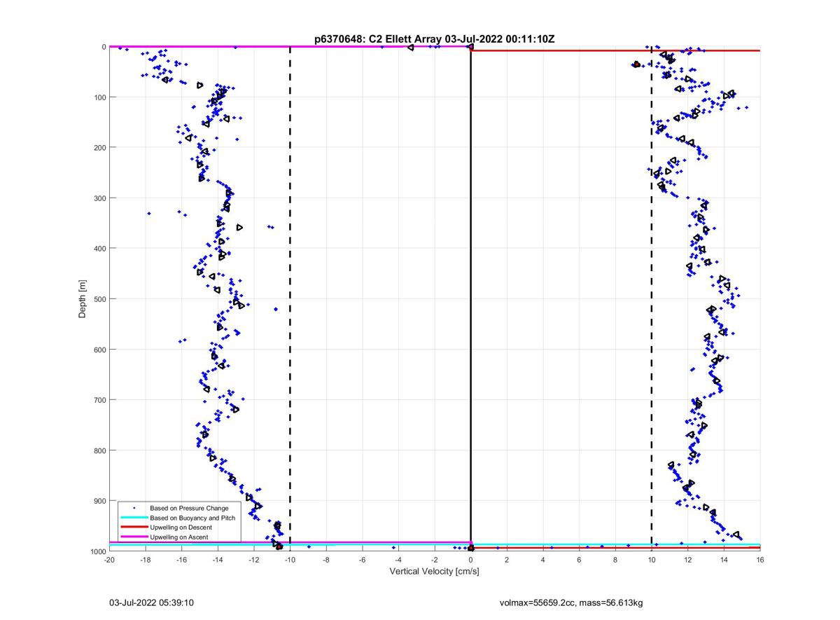Click the positive '14' velocity tick label
Image resolution: width=840 pixels, height=620 pixels.
coord(724,560)
